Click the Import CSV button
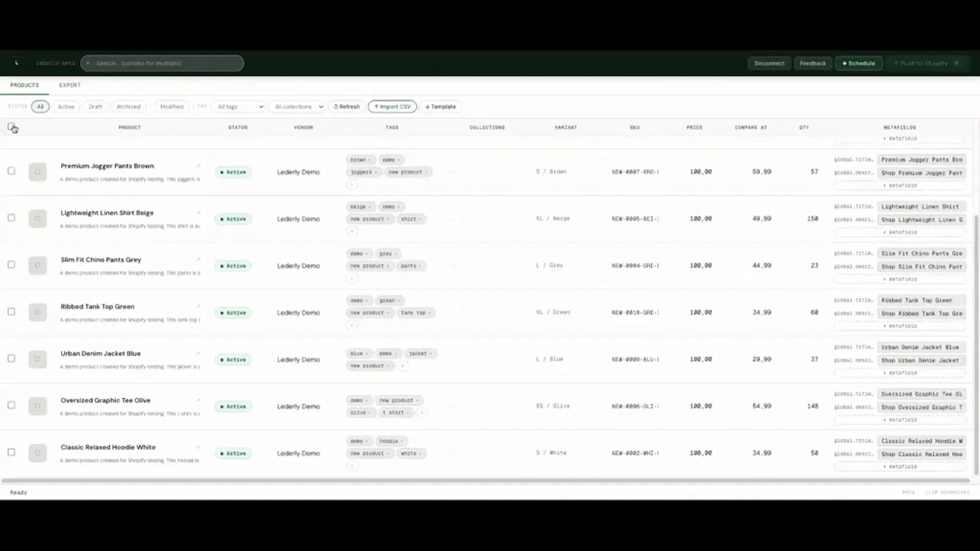Screen dimensions: 980x551 pos(393,107)
